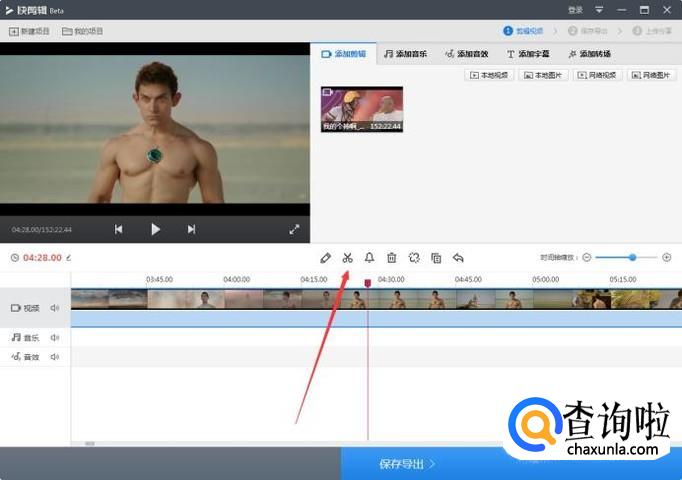Open the 添加字幕 tab
The image size is (682, 480).
pos(529,54)
